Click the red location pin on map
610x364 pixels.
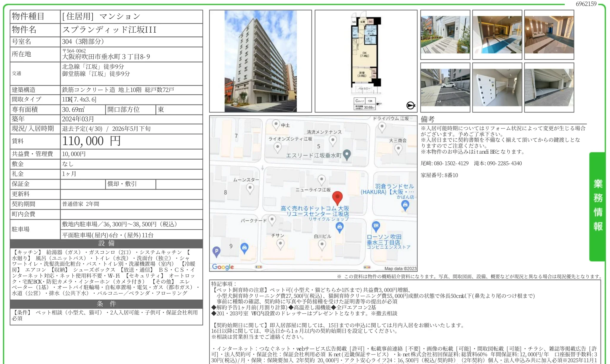point(337,198)
